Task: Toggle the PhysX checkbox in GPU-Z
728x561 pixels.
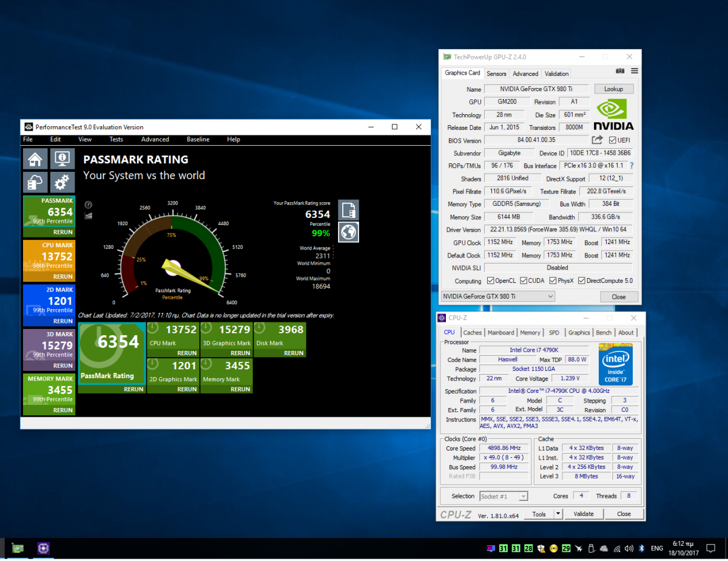Action: (553, 281)
